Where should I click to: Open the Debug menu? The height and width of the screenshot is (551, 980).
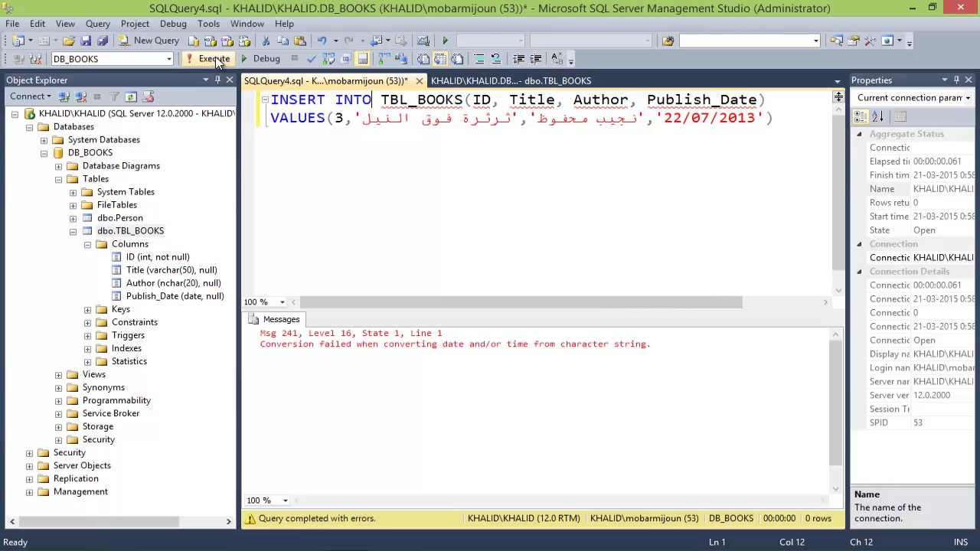point(173,24)
